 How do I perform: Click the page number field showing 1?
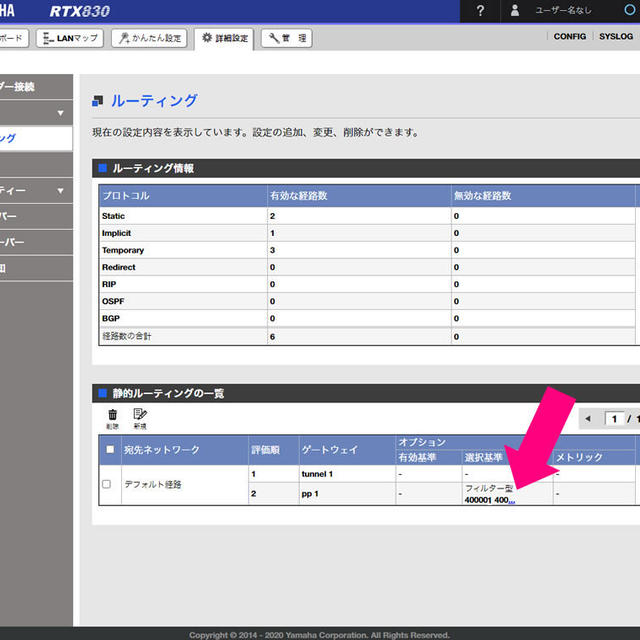click(x=614, y=419)
